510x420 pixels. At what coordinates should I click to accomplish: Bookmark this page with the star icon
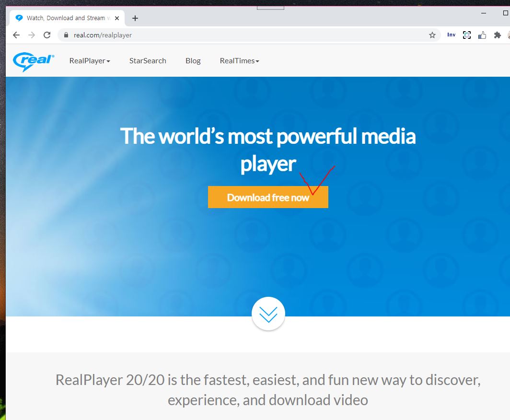[x=432, y=35]
